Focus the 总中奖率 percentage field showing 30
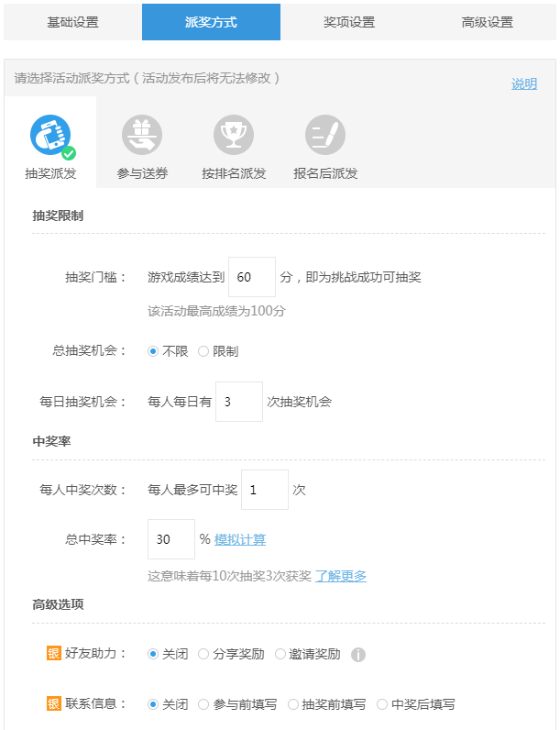 pyautogui.click(x=171, y=539)
